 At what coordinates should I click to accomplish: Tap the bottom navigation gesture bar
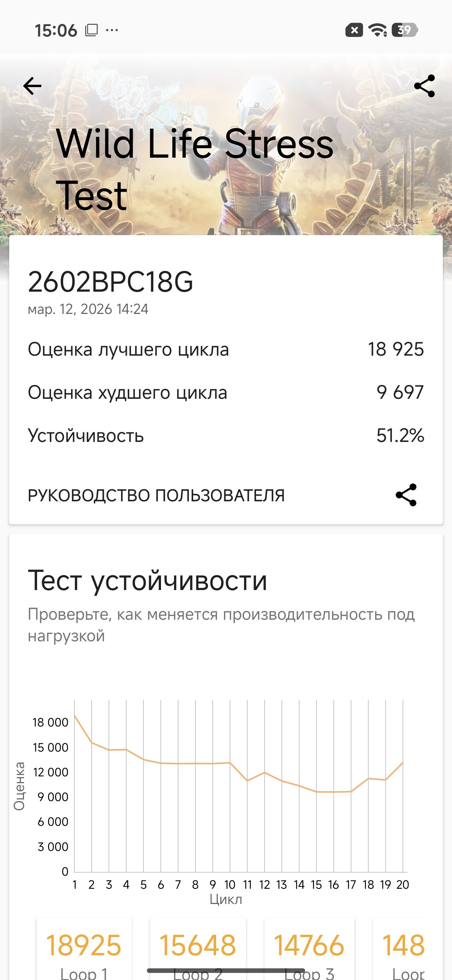pyautogui.click(x=226, y=970)
